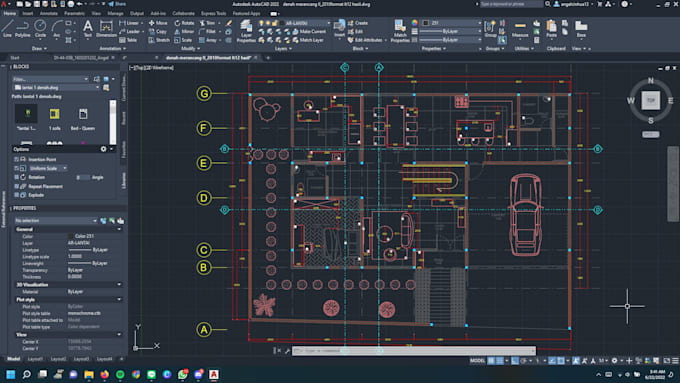Click Match Properties tool
The image size is (680, 383).
400,31
